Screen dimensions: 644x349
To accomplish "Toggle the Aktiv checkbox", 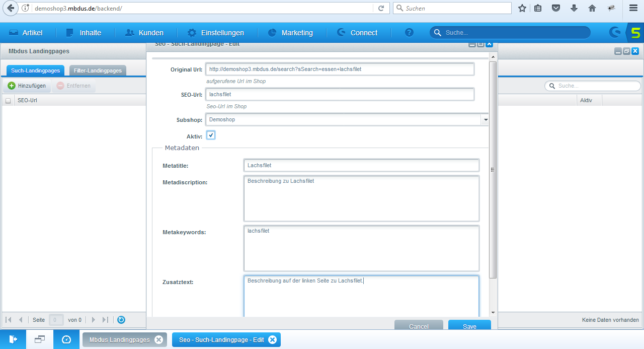I will 211,135.
